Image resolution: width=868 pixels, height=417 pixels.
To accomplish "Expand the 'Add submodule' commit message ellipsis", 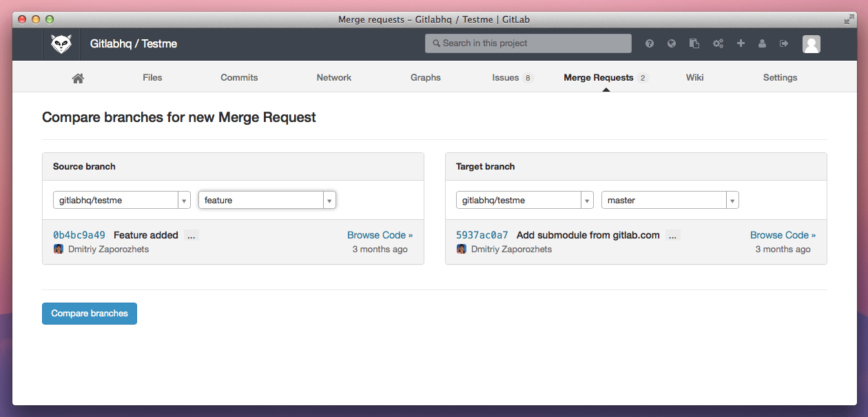I will [672, 235].
